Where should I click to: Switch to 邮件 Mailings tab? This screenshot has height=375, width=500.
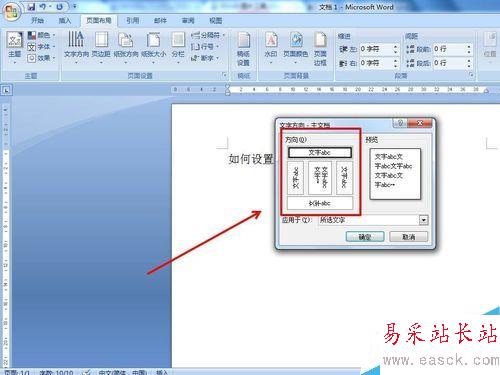point(160,21)
